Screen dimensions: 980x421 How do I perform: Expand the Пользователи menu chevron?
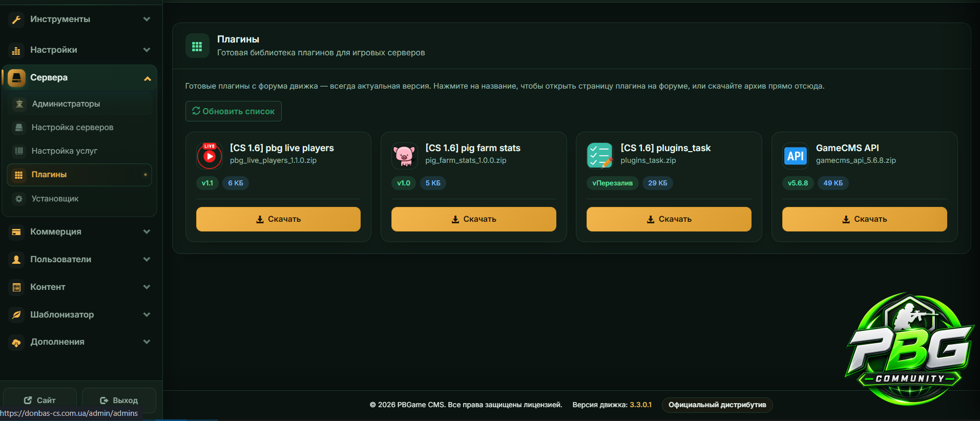click(x=147, y=259)
